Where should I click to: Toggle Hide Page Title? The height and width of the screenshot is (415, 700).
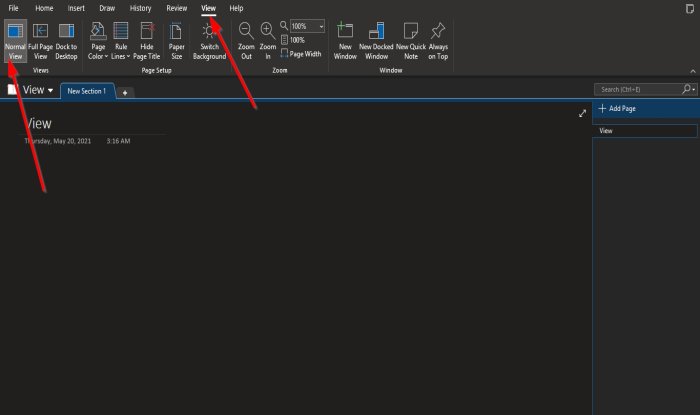coord(146,41)
